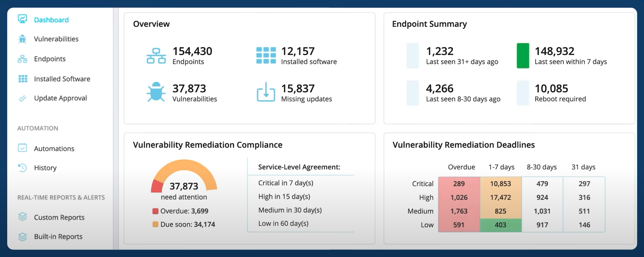Click the large bug icon beside 37,873 Vulnerabilities
Image resolution: width=644 pixels, height=257 pixels.
[156, 92]
